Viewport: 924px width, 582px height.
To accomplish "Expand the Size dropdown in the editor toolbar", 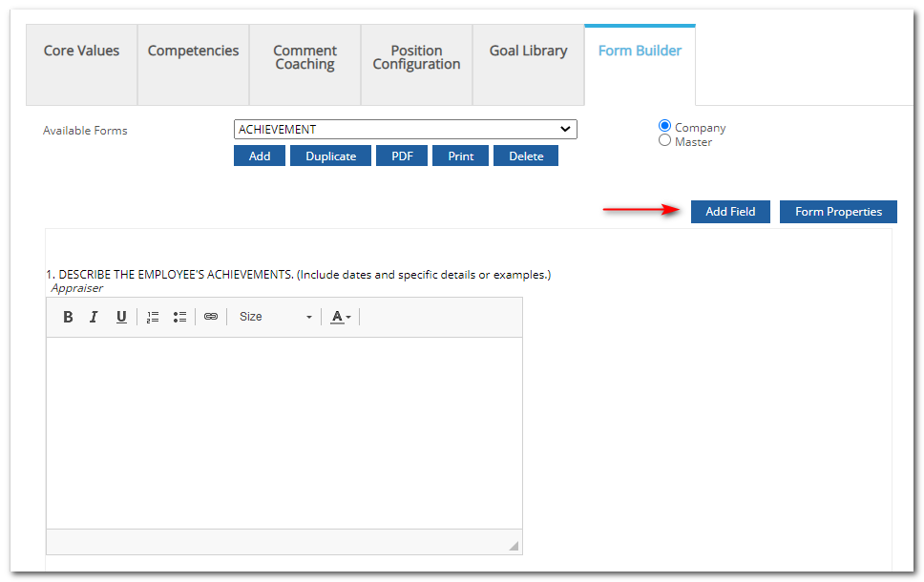I will pos(308,316).
